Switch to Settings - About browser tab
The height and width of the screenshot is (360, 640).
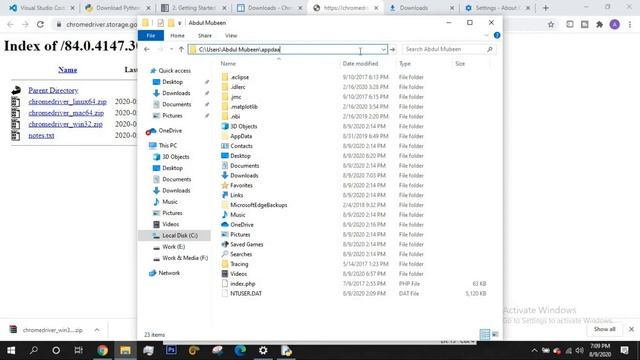click(498, 8)
